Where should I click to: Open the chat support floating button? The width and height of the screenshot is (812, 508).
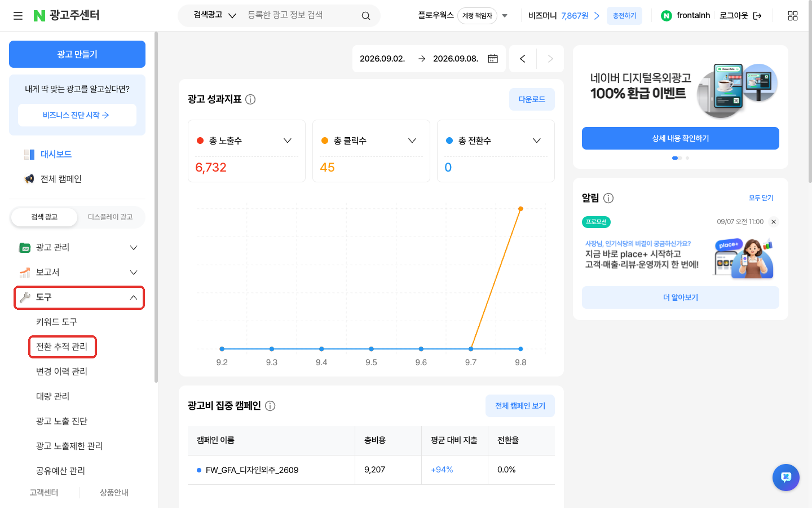tap(786, 478)
